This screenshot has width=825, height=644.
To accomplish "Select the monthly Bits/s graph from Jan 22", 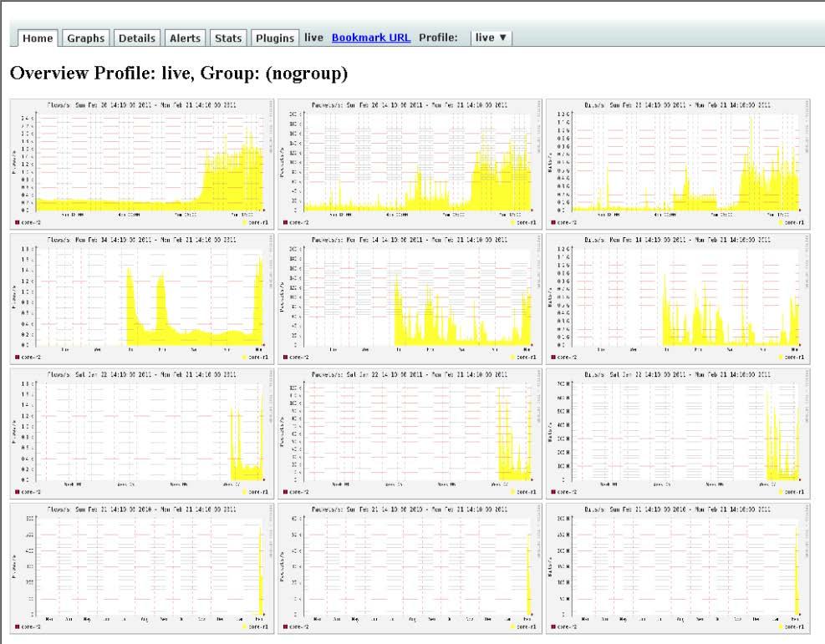I will click(678, 434).
